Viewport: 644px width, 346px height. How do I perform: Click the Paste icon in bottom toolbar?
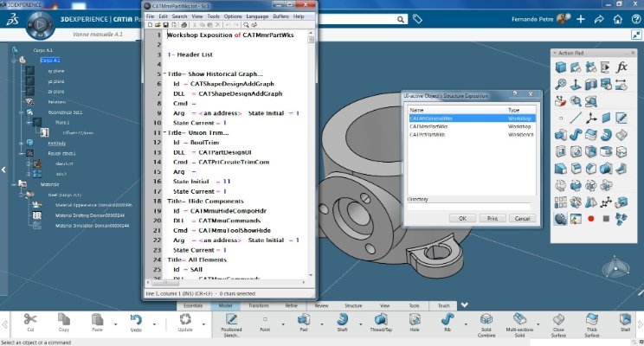pyautogui.click(x=97, y=319)
